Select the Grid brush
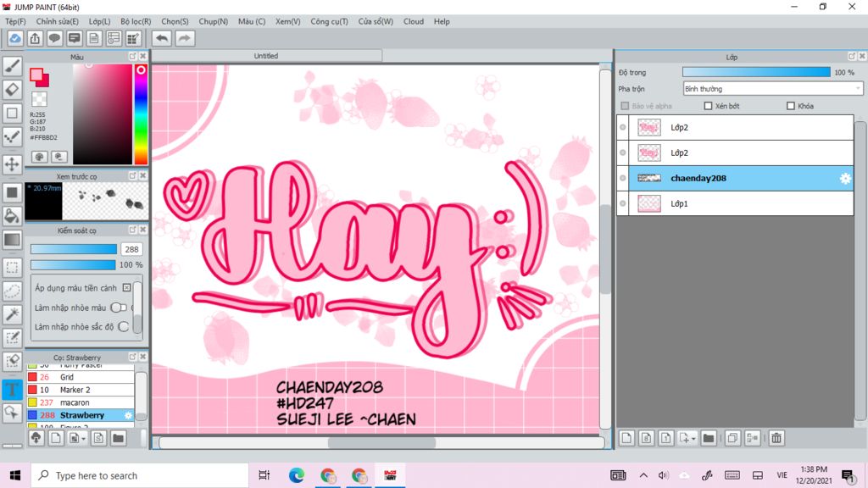868x488 pixels. pos(81,377)
